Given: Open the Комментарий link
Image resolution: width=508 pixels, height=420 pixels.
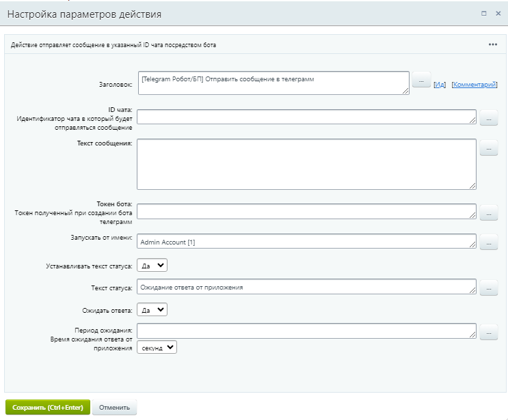Looking at the screenshot, I should [x=474, y=85].
